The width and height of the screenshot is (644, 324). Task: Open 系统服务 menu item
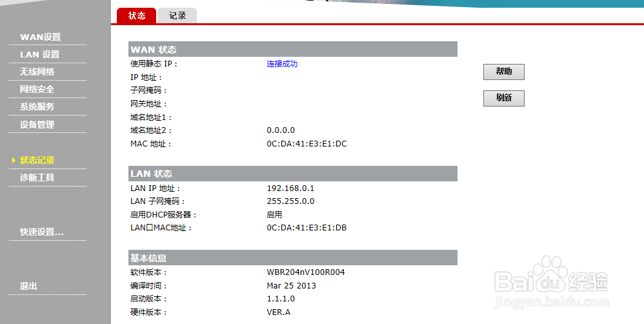coord(37,106)
